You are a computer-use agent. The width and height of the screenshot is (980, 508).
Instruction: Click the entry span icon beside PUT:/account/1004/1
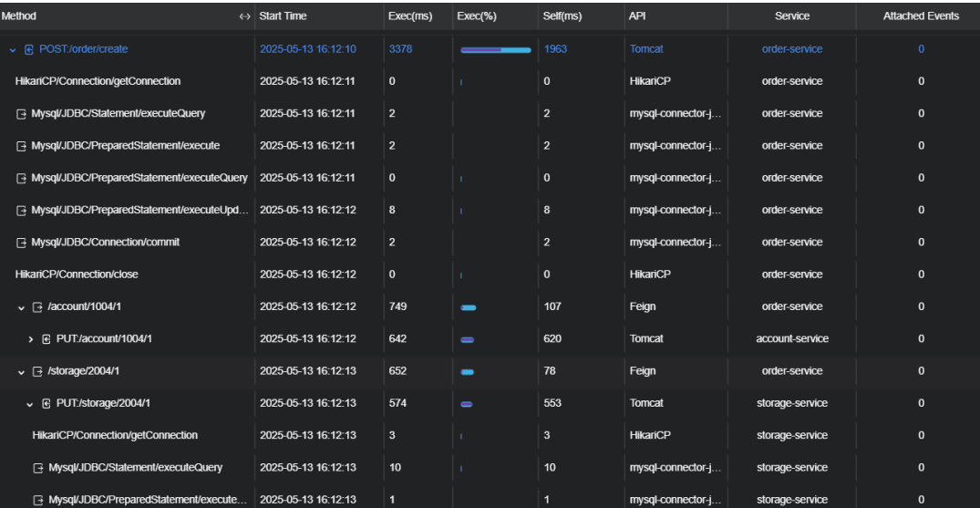click(46, 339)
